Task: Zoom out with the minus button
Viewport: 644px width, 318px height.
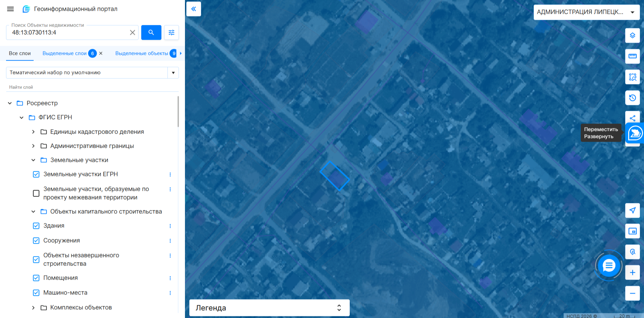Action: [633, 293]
